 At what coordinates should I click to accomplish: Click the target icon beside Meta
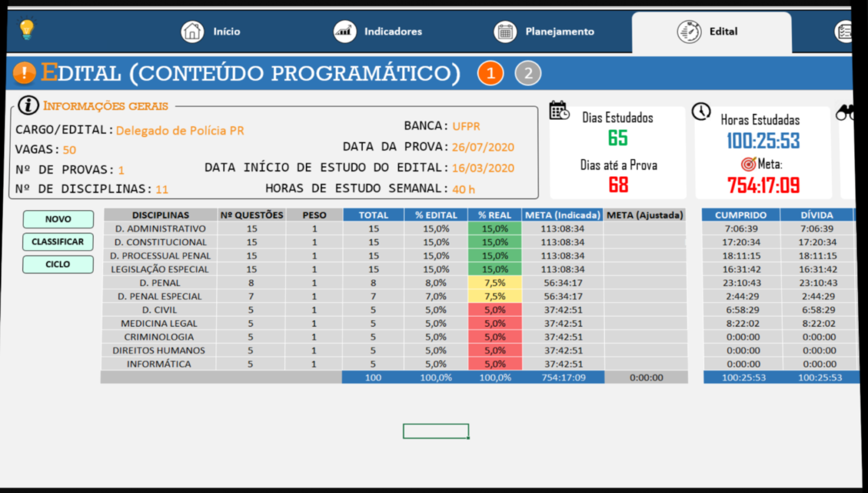tap(748, 164)
